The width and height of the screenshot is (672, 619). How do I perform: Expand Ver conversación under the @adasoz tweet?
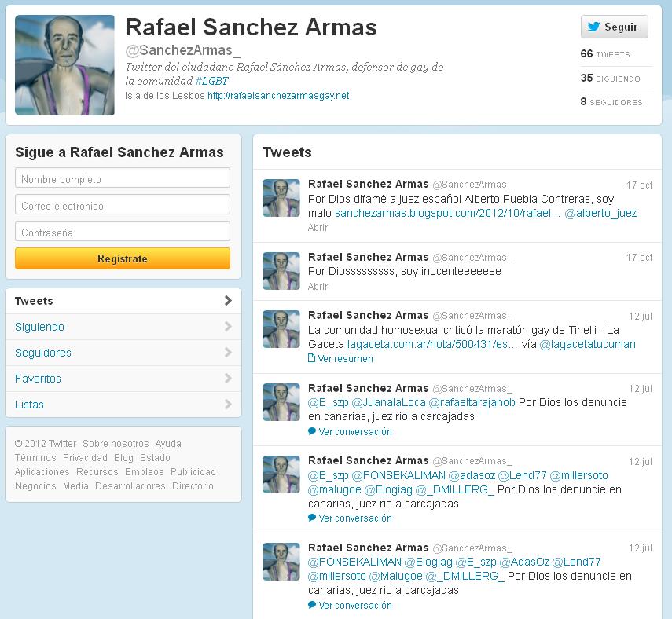pyautogui.click(x=355, y=518)
